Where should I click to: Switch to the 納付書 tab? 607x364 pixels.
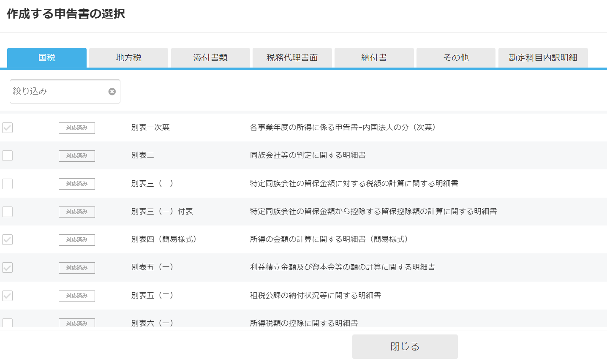coord(374,58)
